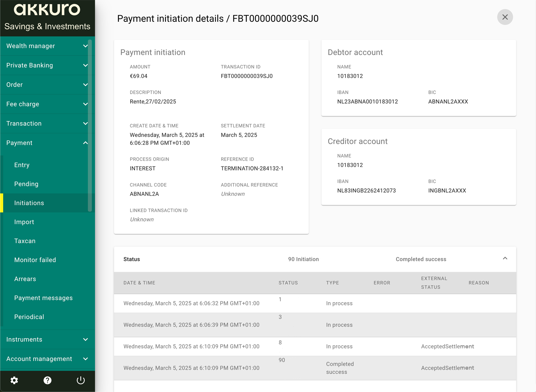Click the channel code ABNANL2A
536x392 pixels.
[144, 194]
